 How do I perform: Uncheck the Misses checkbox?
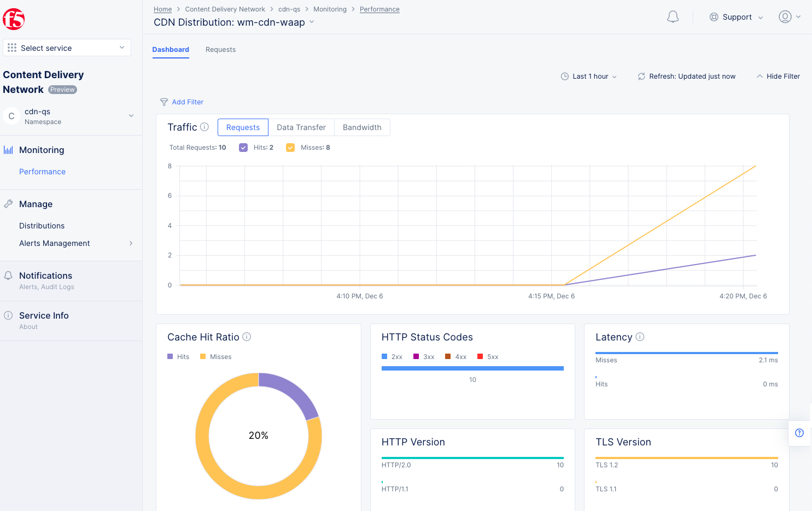[x=290, y=147]
